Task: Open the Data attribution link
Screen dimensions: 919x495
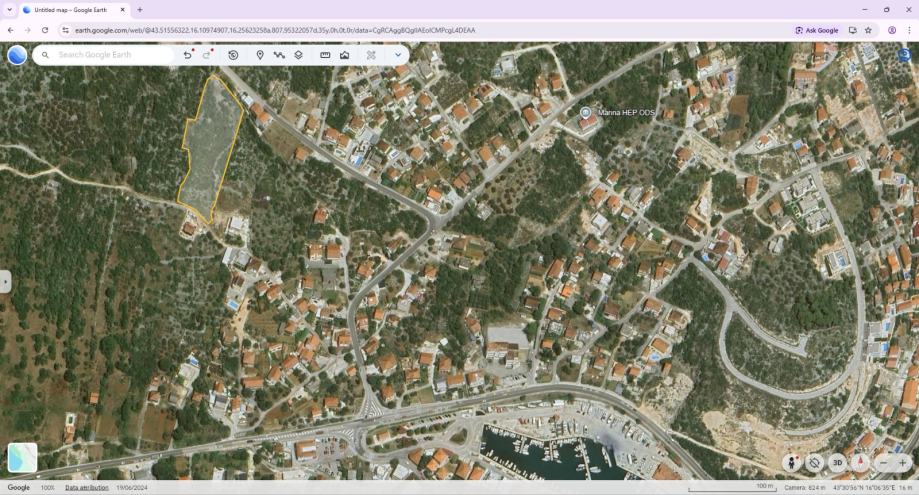Action: pos(87,487)
